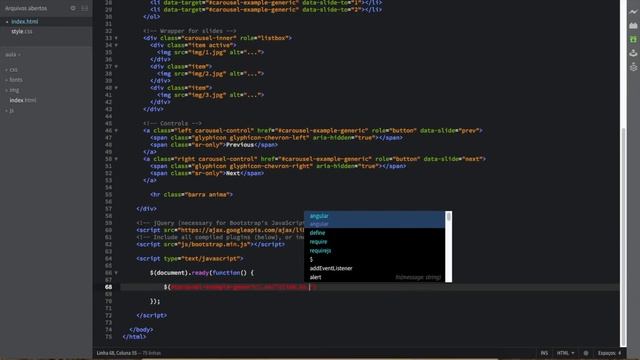Click the stacked layers icon in right toolbar

633,67
